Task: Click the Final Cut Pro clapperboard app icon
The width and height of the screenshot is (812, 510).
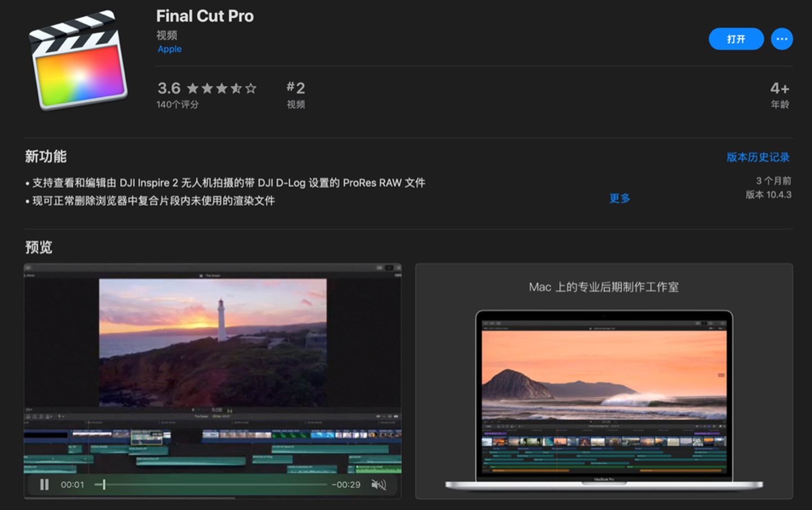Action: (x=78, y=60)
